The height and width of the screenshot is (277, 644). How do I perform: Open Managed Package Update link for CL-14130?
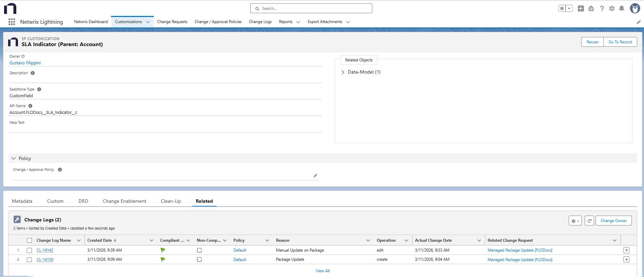tap(520, 260)
